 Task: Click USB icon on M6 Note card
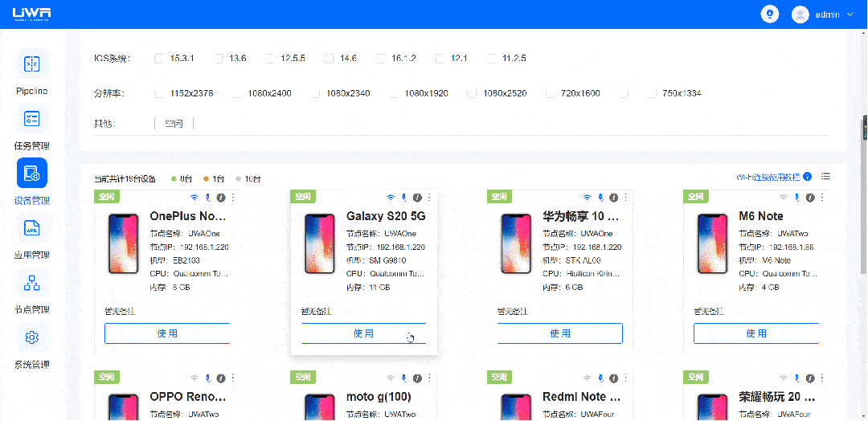point(796,197)
